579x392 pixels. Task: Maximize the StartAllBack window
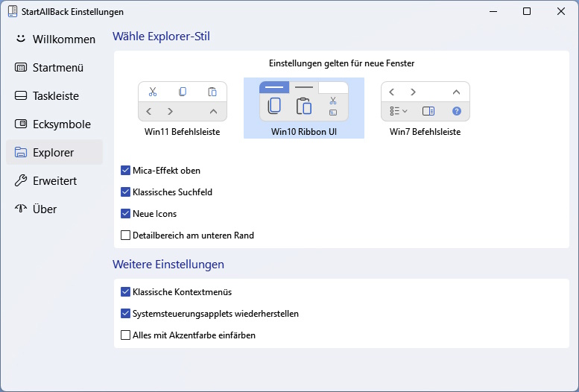click(527, 11)
